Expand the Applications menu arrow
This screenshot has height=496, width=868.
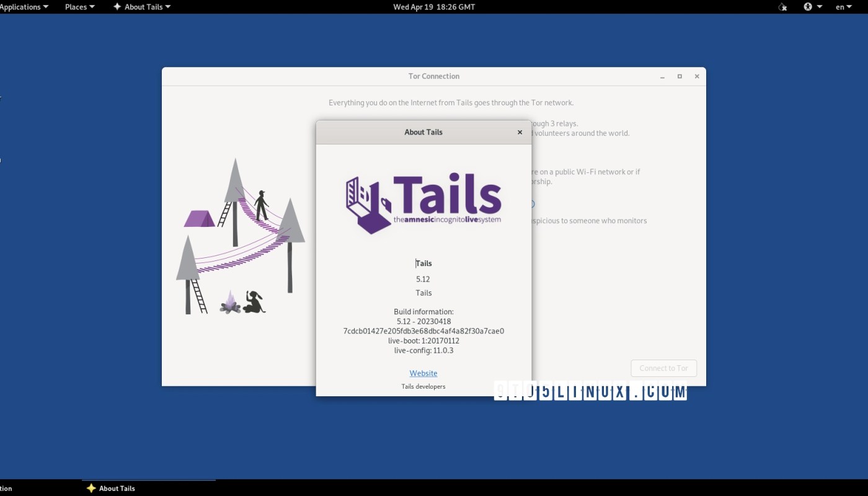[x=46, y=7]
